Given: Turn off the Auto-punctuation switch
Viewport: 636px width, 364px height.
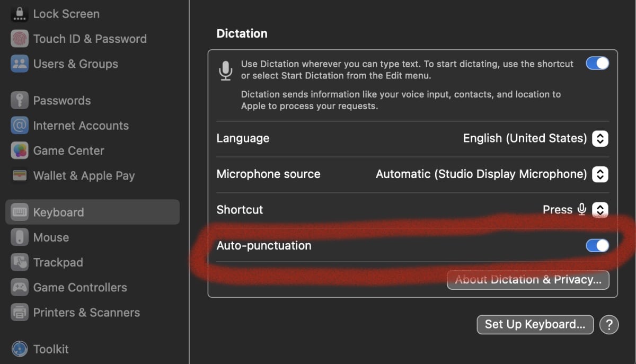Looking at the screenshot, I should (597, 245).
